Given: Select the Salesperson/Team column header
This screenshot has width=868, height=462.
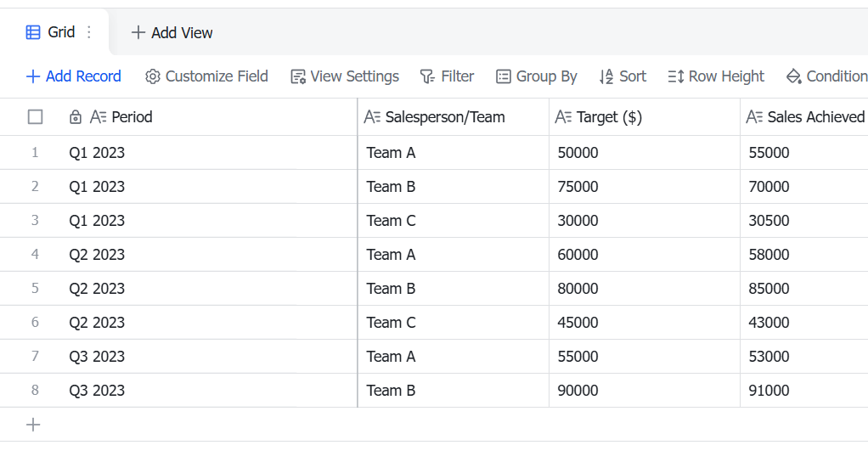Looking at the screenshot, I should point(454,116).
